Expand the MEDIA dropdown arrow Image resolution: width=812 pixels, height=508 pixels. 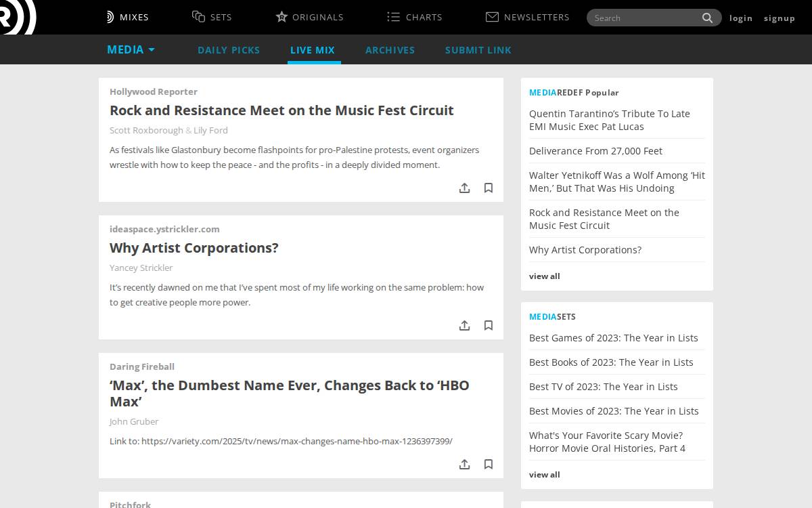coord(152,50)
